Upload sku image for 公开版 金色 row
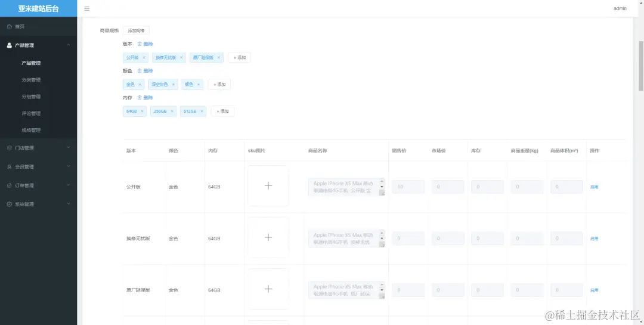This screenshot has height=325, width=644. [268, 185]
